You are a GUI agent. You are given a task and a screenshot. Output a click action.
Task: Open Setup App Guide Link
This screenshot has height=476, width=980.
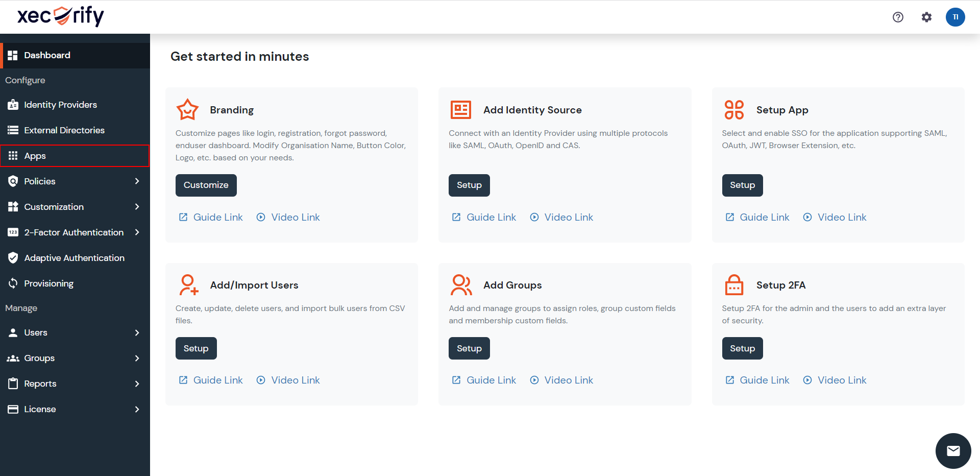point(757,217)
